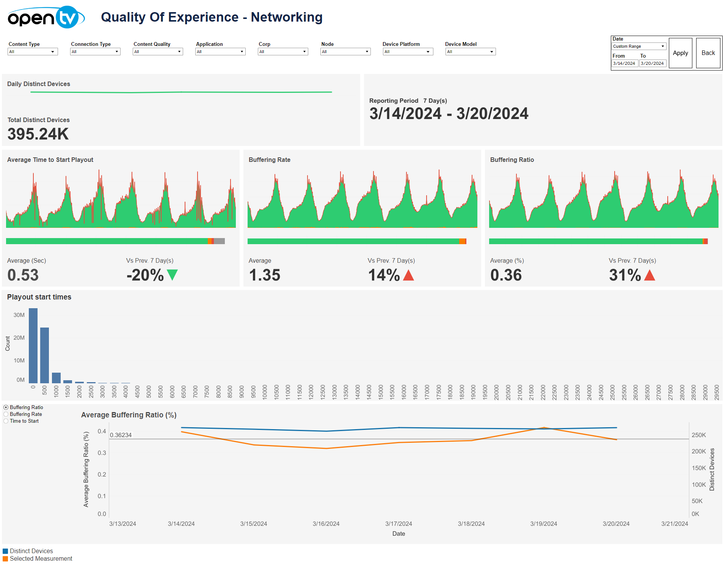Screen dimensions: 728x566
Task: Select the Buffering Rate radio button
Action: point(6,414)
